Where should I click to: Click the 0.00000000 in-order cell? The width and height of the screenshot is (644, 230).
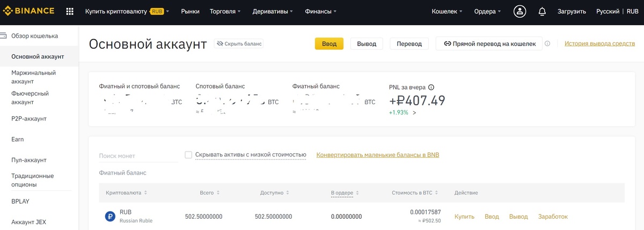pos(346,217)
